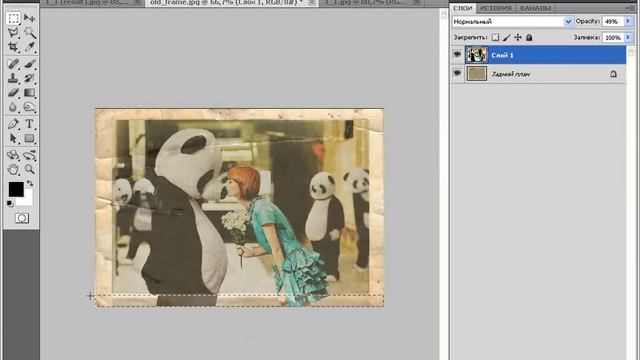Select the Healing Brush tool
This screenshot has width=640, height=360.
pos(13,64)
